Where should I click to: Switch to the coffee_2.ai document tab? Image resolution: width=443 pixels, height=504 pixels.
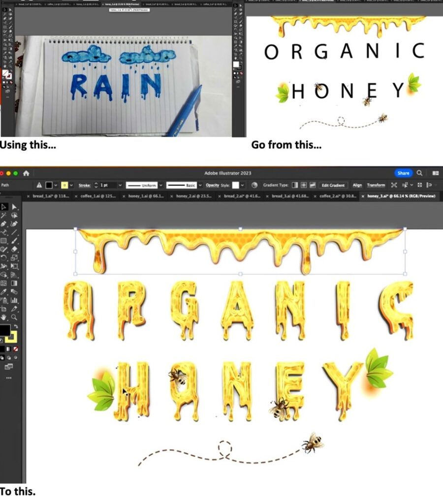tap(338, 196)
